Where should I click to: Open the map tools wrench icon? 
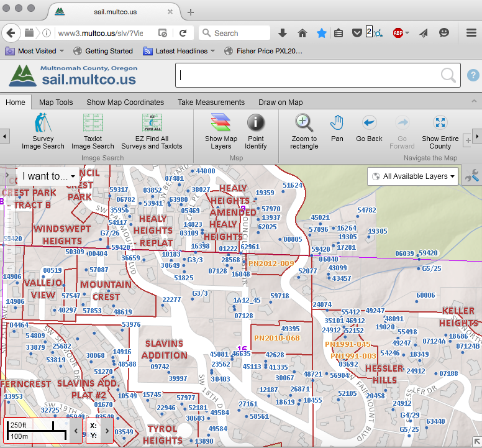click(x=472, y=176)
